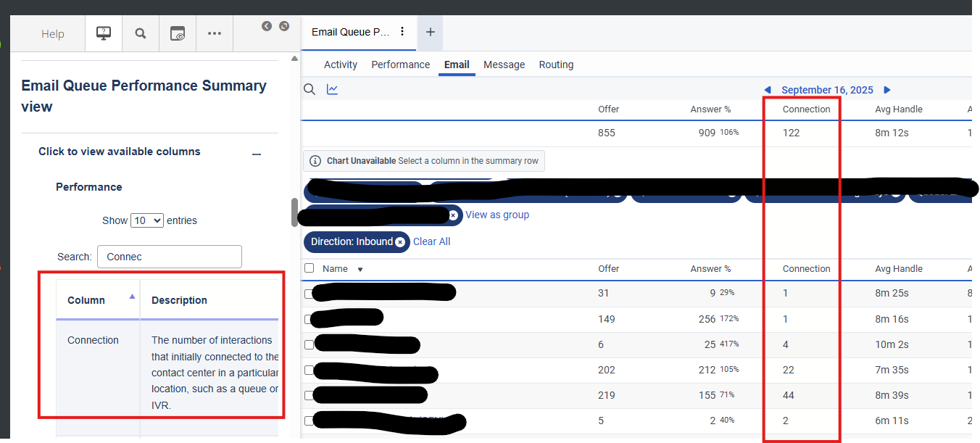Click the summary Connection value 122

[791, 133]
